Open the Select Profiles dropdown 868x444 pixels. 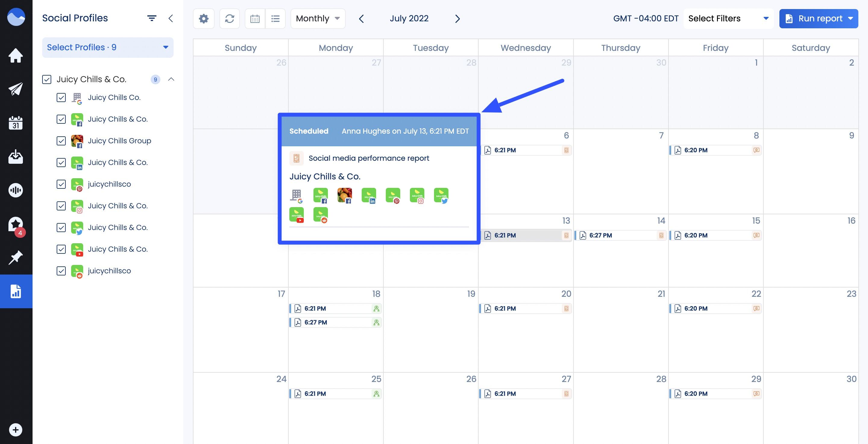pyautogui.click(x=108, y=47)
